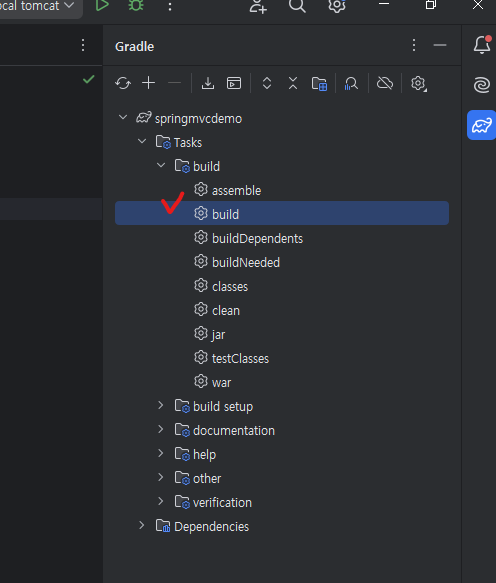Viewport: 496px width, 583px height.
Task: Restore down the IDE window
Action: (431, 5)
